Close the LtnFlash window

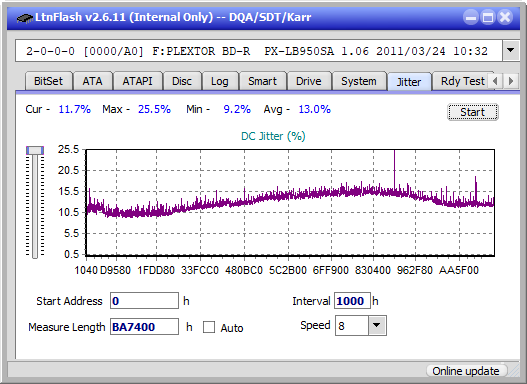505,17
